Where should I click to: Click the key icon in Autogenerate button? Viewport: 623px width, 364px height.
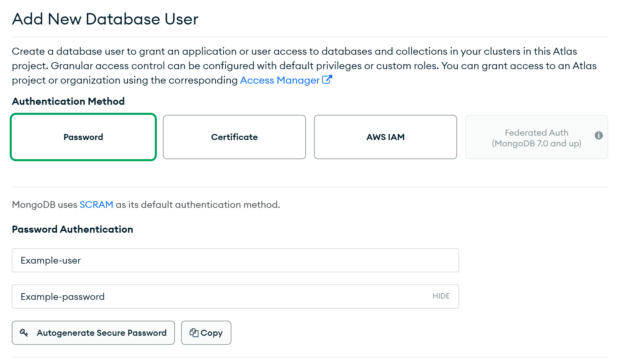pyautogui.click(x=24, y=333)
